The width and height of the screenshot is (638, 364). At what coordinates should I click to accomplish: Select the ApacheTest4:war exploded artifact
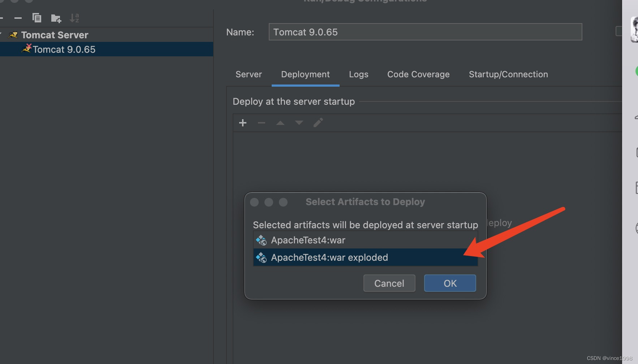click(366, 257)
